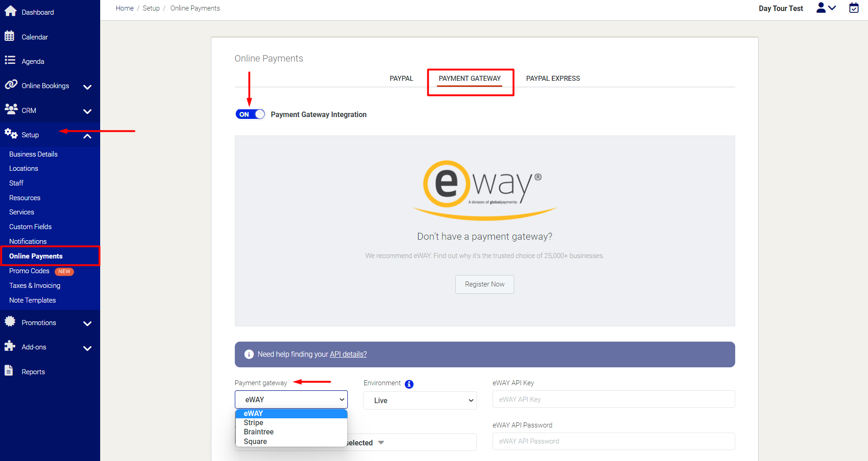The image size is (868, 461).
Task: Open Promo Codes in sidebar
Action: (29, 271)
